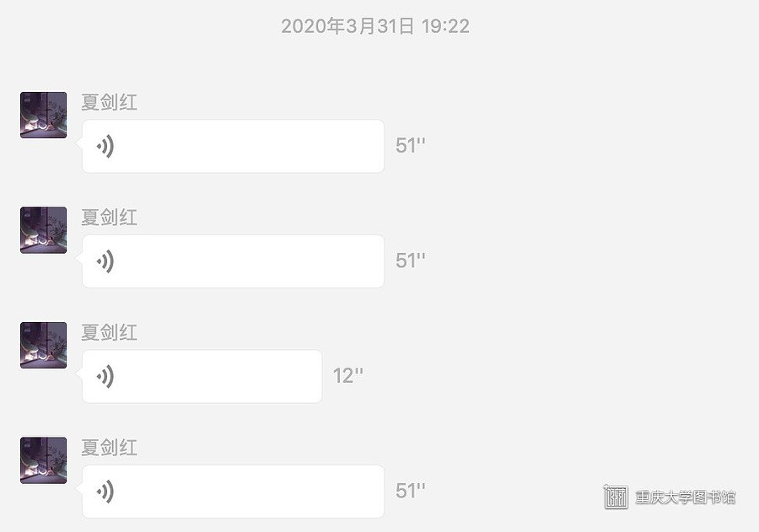The width and height of the screenshot is (759, 532).
Task: Click the name 夏剑红 above the topmost message
Action: [109, 102]
